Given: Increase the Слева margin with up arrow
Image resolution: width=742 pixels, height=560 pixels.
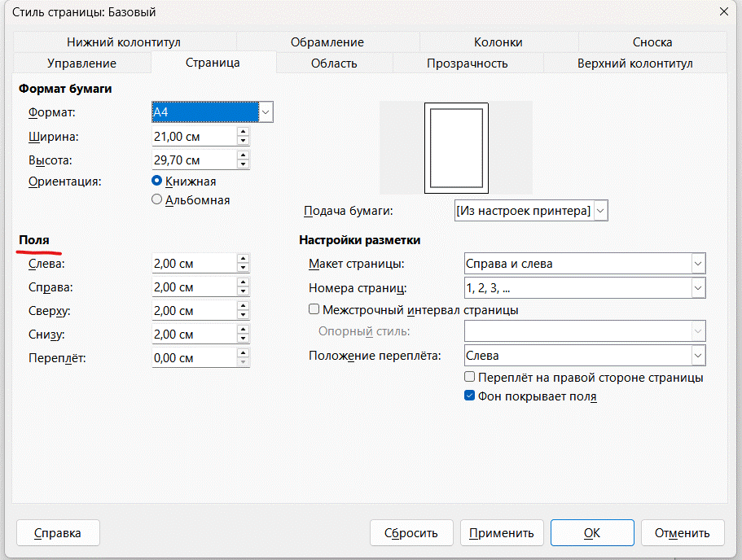Looking at the screenshot, I should [243, 259].
